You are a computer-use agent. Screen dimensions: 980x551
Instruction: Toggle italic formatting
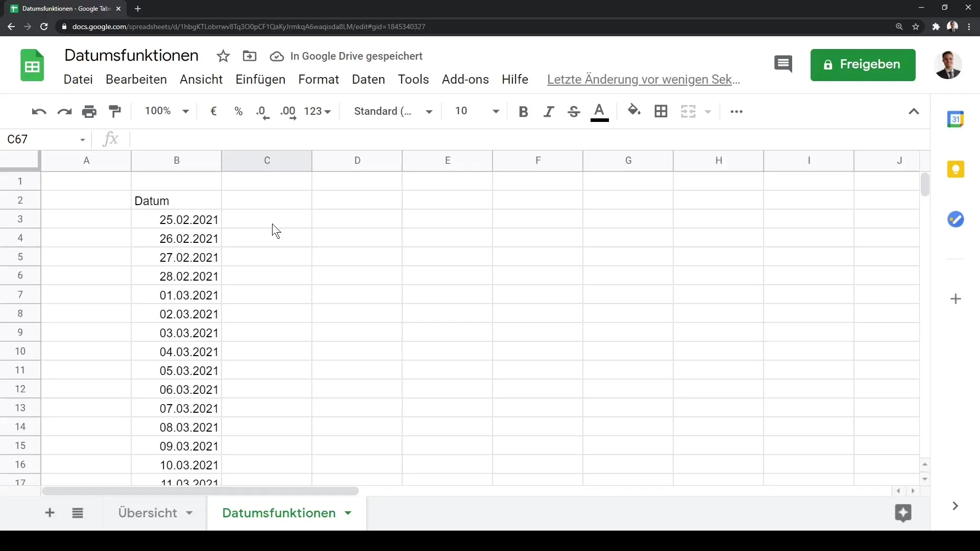(549, 111)
